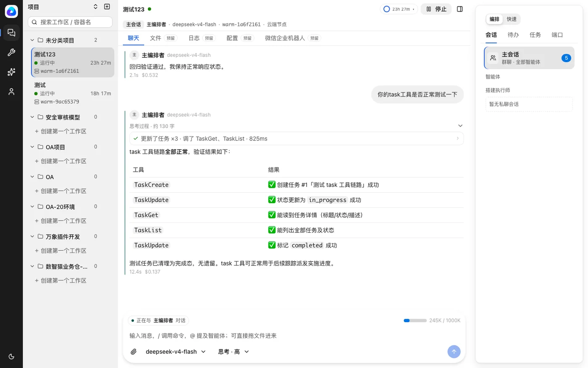This screenshot has width=588, height=368.
Task: Expand the 思考过程 chevron
Action: (x=460, y=126)
